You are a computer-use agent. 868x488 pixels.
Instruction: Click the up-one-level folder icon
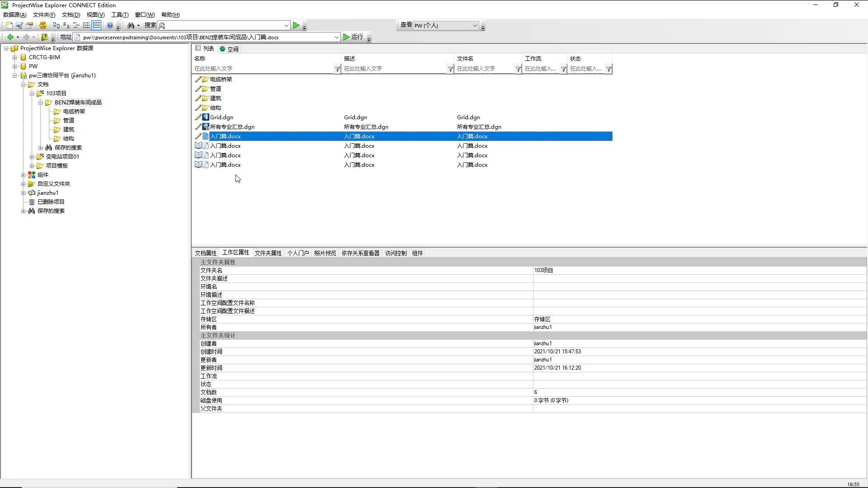coord(44,37)
